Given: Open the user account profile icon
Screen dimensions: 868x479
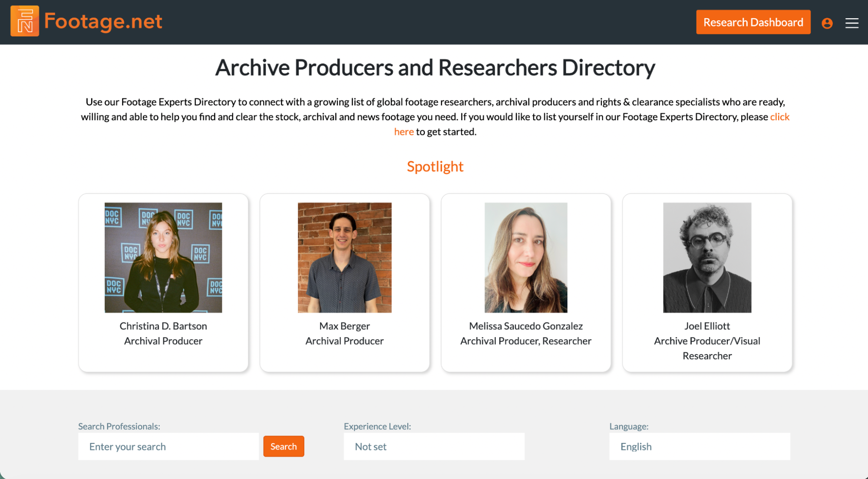Looking at the screenshot, I should tap(827, 23).
